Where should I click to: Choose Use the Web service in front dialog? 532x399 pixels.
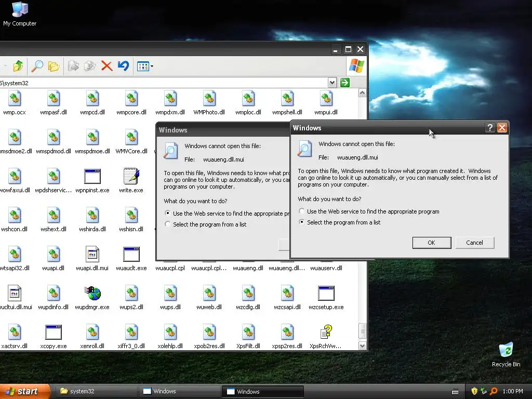point(369,211)
